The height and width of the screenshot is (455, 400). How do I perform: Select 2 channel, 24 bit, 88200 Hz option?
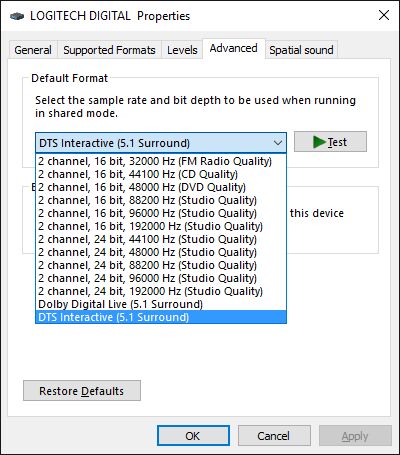click(x=161, y=265)
